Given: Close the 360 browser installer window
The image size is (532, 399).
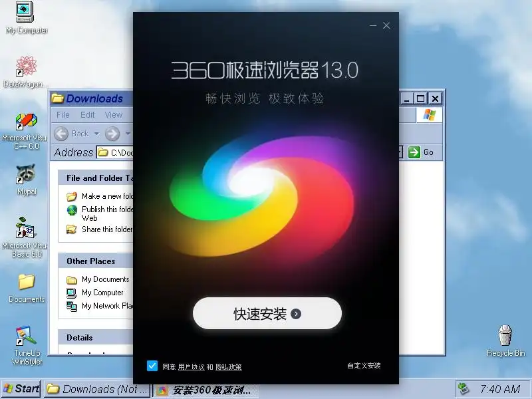Looking at the screenshot, I should point(386,25).
